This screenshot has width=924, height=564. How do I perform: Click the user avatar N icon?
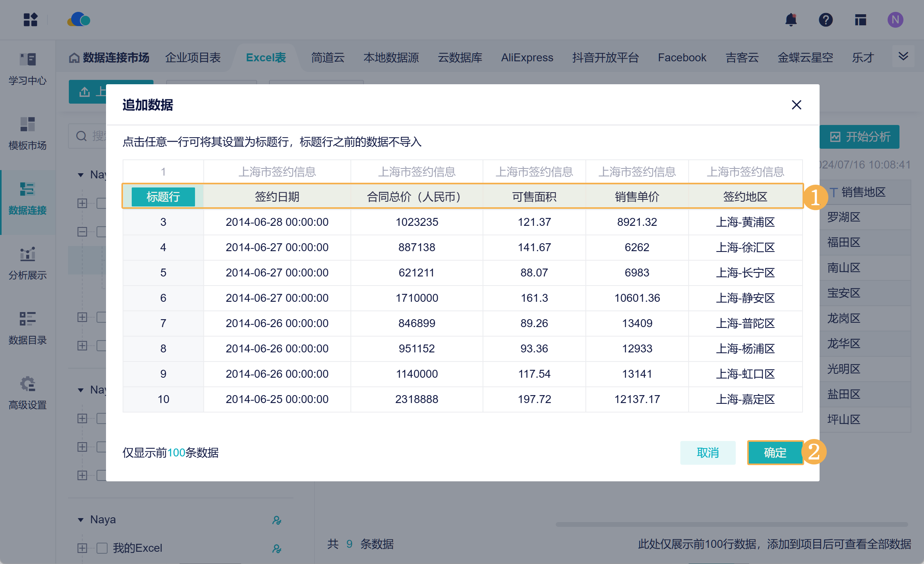coord(895,20)
